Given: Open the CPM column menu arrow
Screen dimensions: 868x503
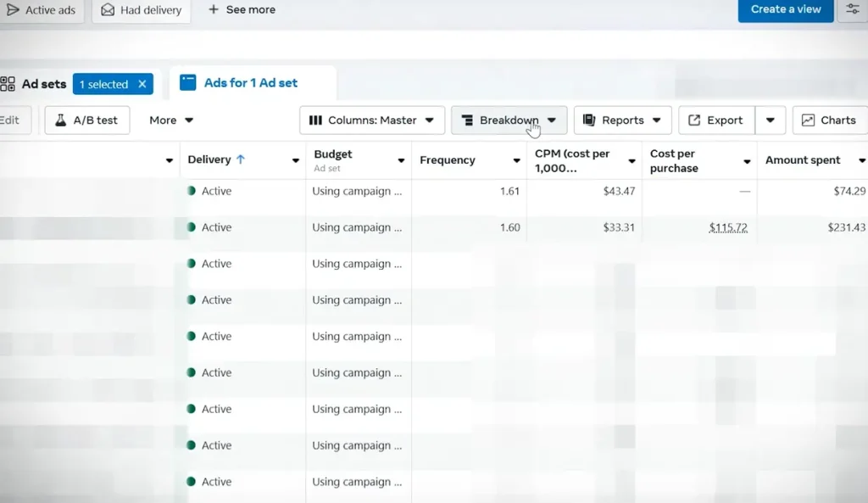Looking at the screenshot, I should tap(632, 161).
